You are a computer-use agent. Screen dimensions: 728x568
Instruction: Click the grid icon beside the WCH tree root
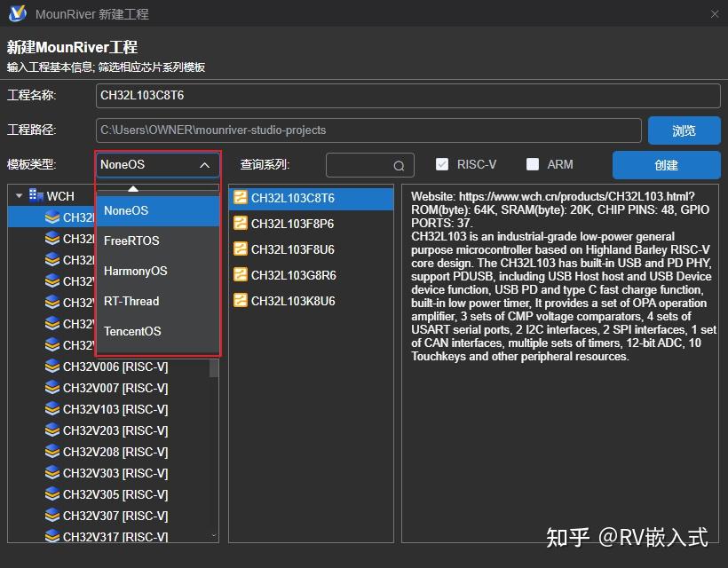[x=34, y=195]
